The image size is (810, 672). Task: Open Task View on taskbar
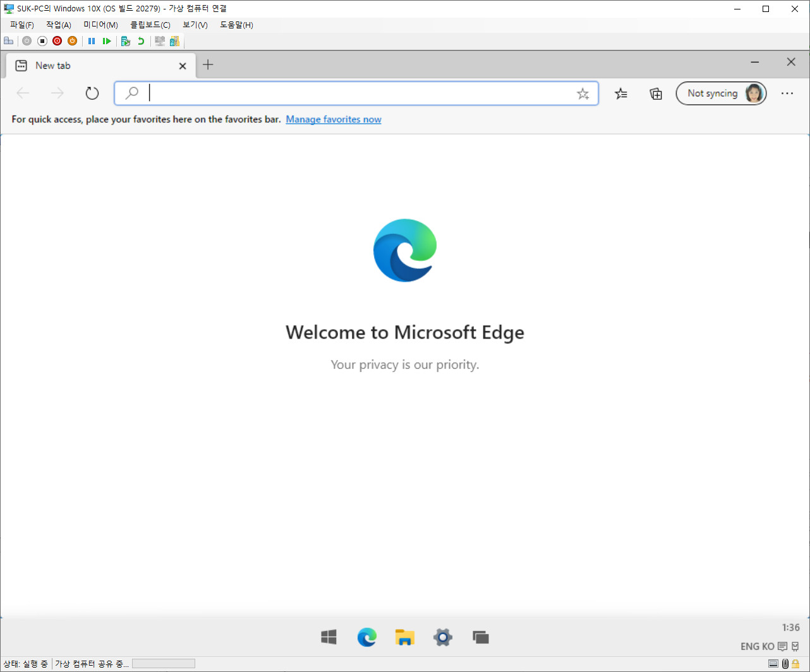[x=481, y=637]
